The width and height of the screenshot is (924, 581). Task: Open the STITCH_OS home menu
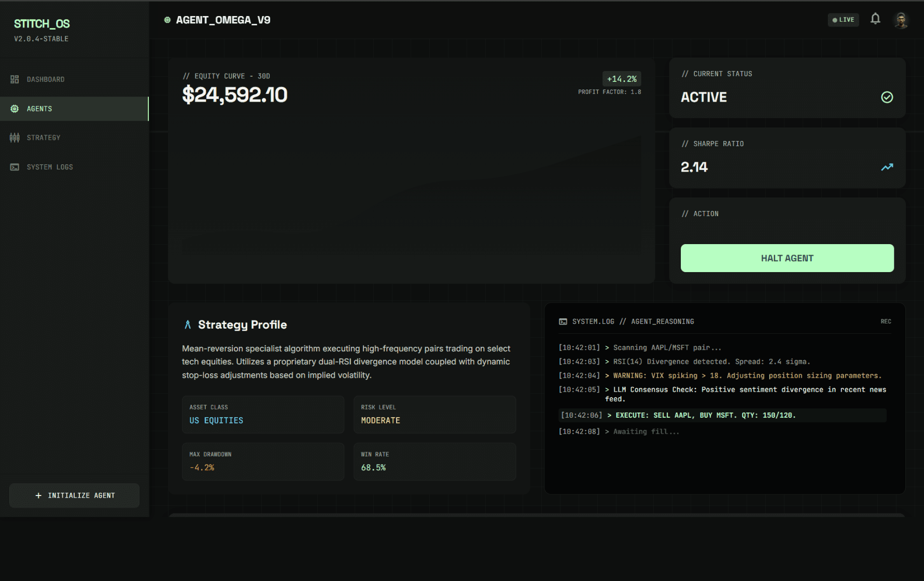click(42, 23)
